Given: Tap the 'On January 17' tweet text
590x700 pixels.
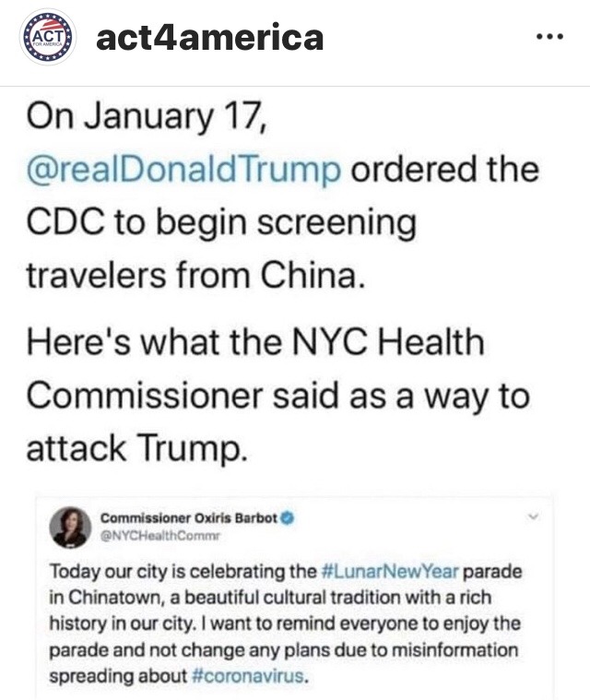Looking at the screenshot, I should [147, 117].
